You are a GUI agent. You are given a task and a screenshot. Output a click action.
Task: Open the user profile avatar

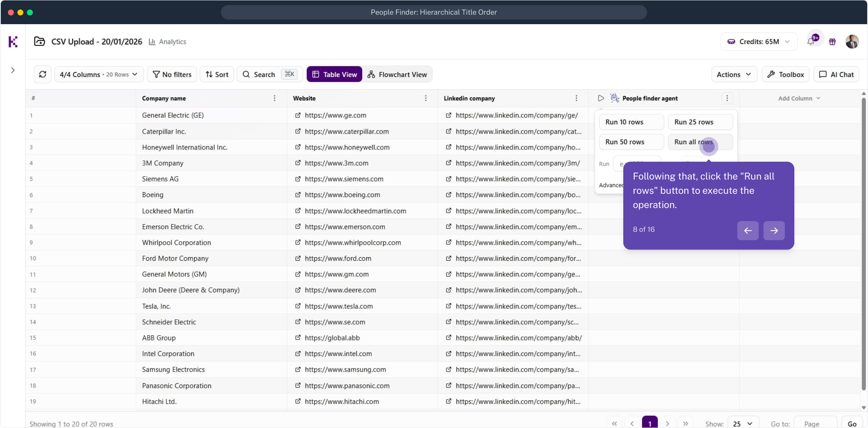click(852, 42)
